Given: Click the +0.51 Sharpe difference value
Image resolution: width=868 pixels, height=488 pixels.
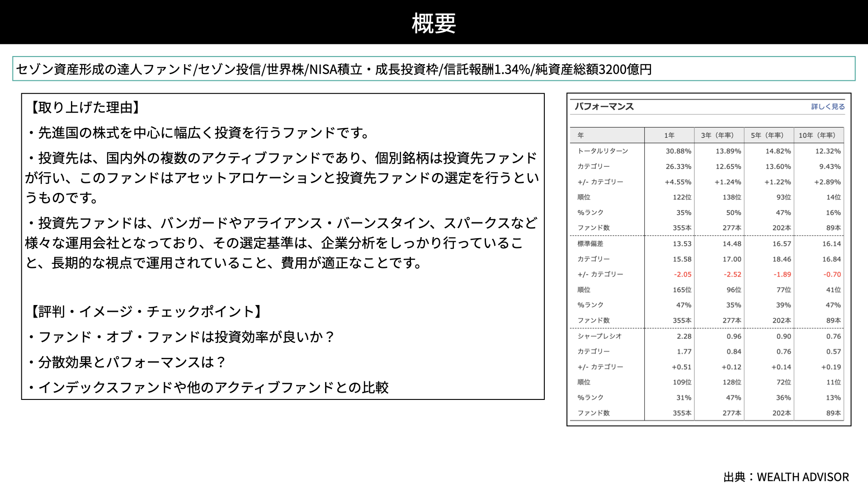Looking at the screenshot, I should tap(681, 367).
